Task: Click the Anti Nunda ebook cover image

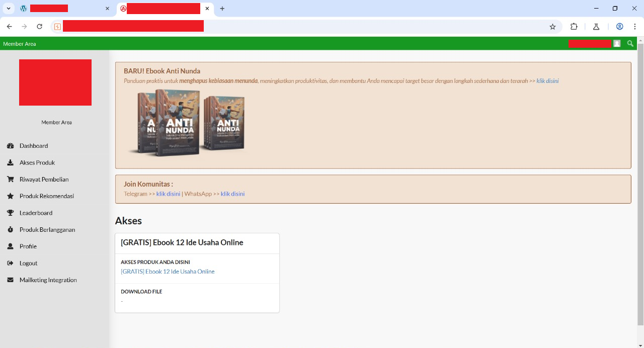Action: pos(186,122)
